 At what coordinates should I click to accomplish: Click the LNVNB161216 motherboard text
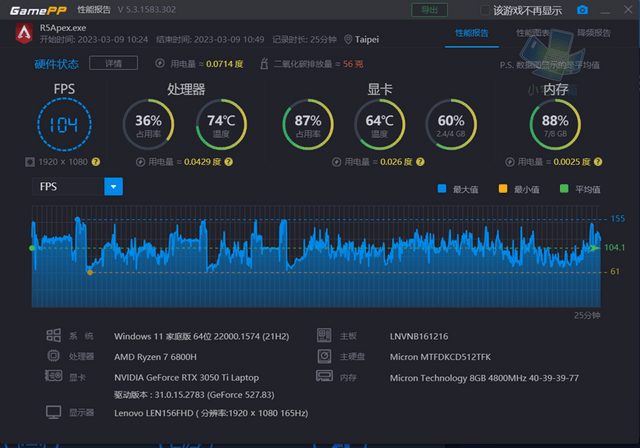tap(419, 337)
